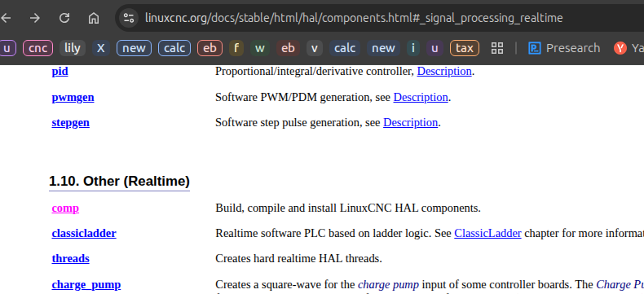644x294 pixels.
Task: Open the Presearch bookmark
Action: [564, 48]
